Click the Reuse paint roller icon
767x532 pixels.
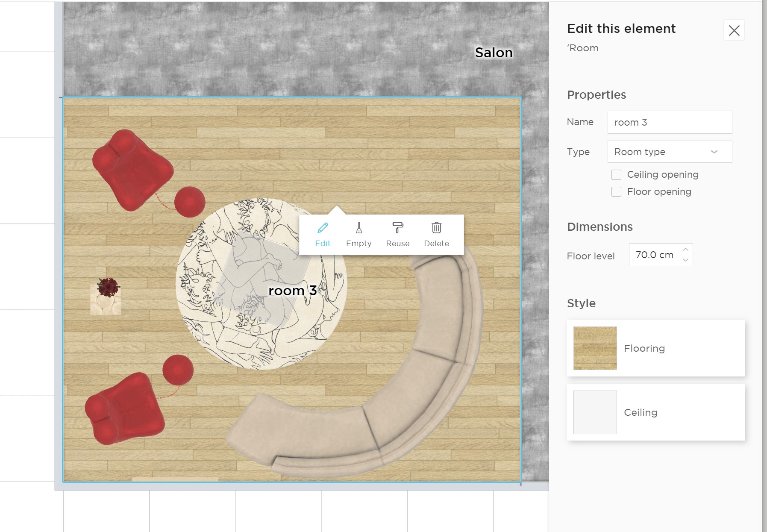(x=397, y=228)
